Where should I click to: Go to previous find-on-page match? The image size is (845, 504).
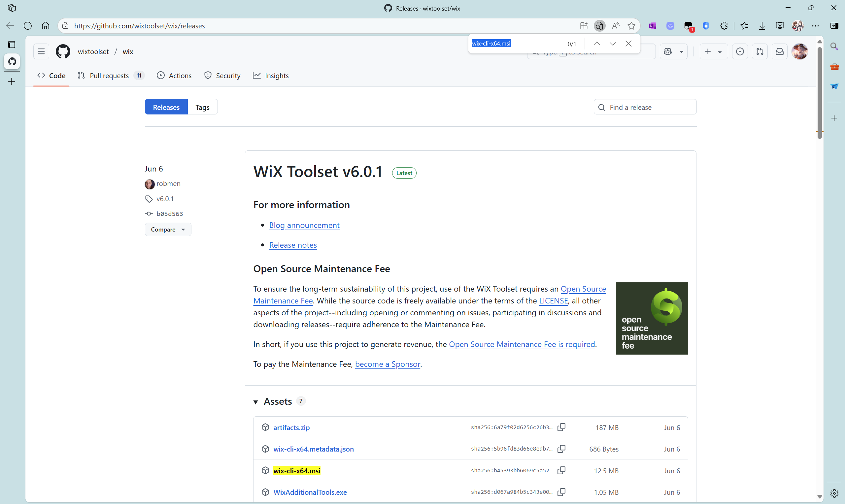click(597, 44)
